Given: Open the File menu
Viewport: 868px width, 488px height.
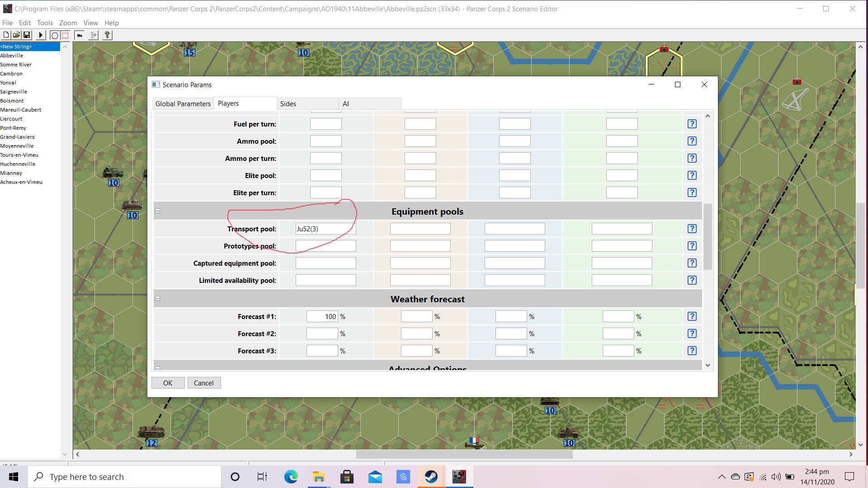Looking at the screenshot, I should (x=7, y=23).
